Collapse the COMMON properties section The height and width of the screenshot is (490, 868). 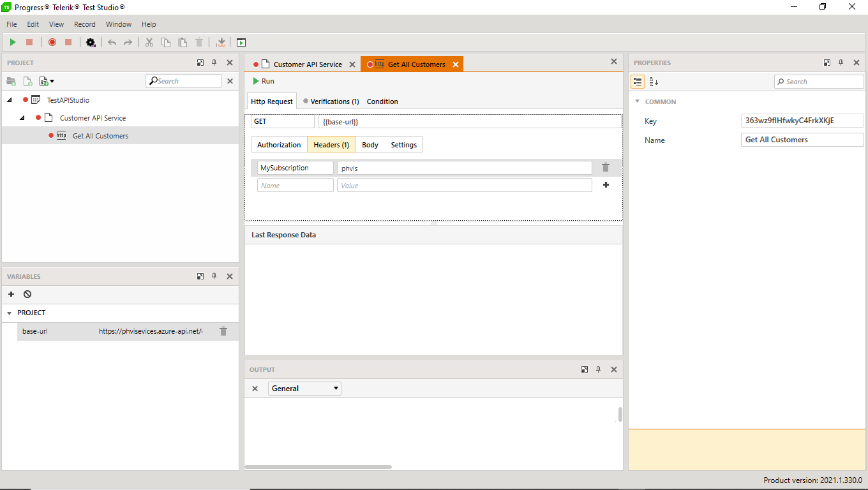tap(637, 101)
